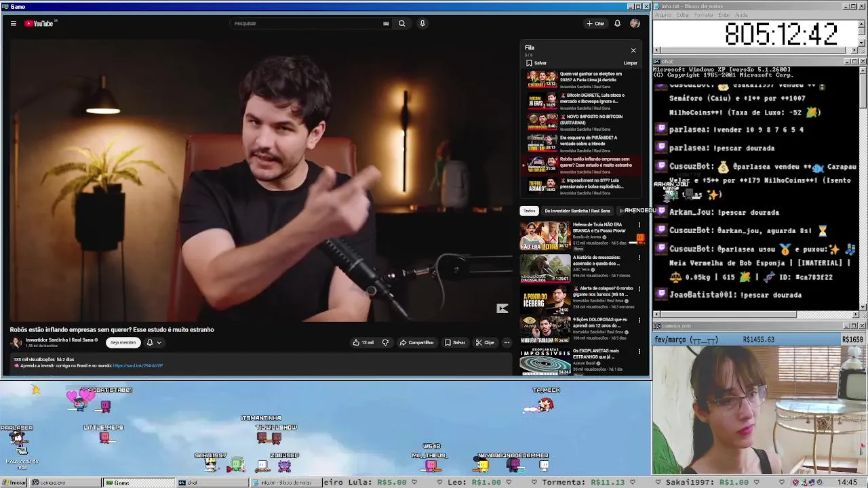Save the queue with Salvar bookmark
Viewport: 868px width, 488px height.
tap(536, 63)
